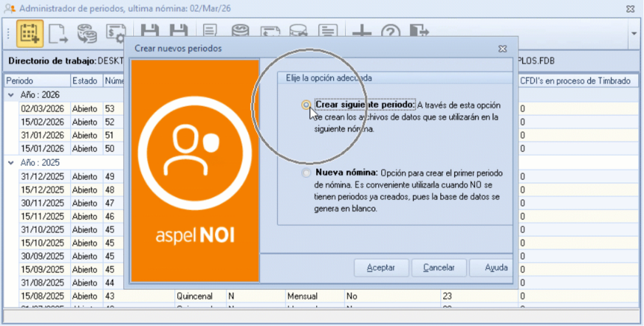Image resolution: width=644 pixels, height=326 pixels.
Task: Click the Aceptar button
Action: click(381, 268)
